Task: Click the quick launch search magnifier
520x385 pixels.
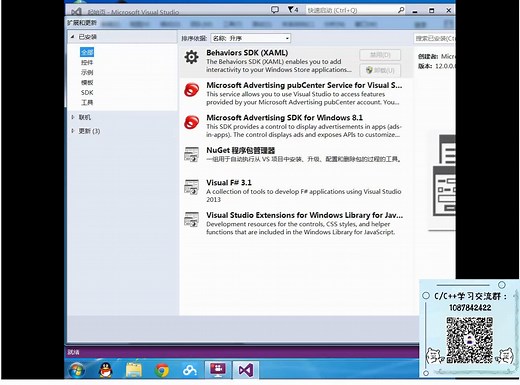Action: pyautogui.click(x=401, y=10)
